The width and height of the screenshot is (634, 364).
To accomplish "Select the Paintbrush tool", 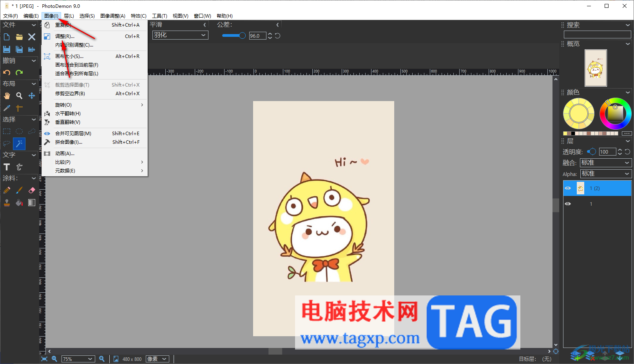I will point(19,190).
